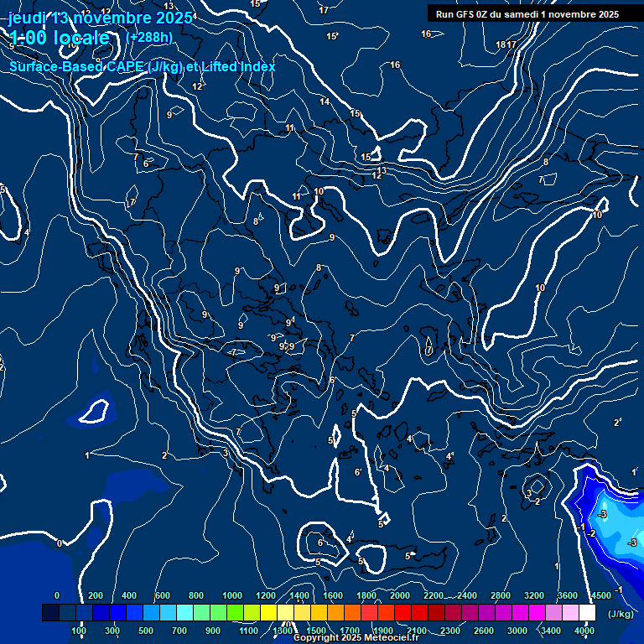Click the legend value '2000'
The height and width of the screenshot is (644, 644).
coord(400,595)
